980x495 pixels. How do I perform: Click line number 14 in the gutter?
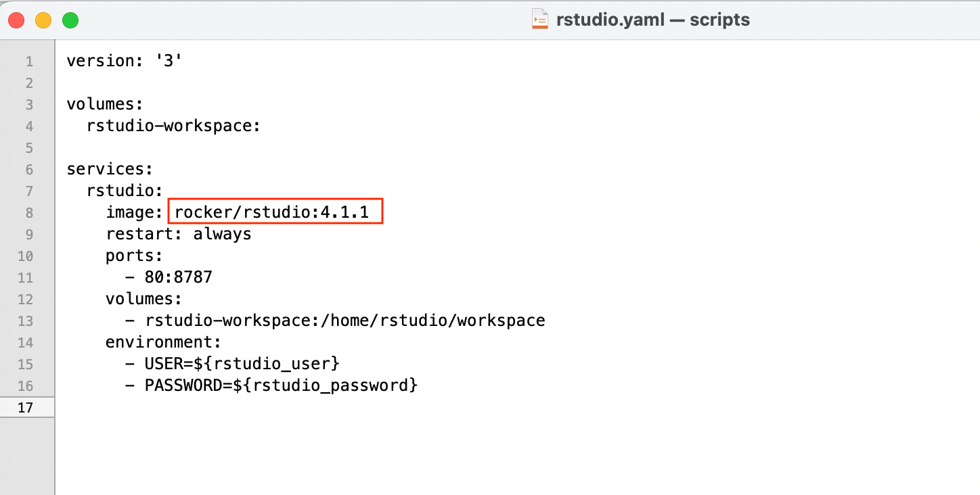click(26, 343)
